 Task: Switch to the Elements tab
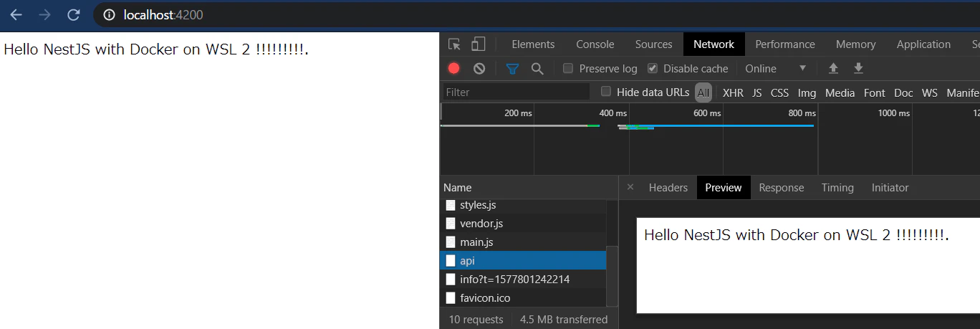click(533, 44)
